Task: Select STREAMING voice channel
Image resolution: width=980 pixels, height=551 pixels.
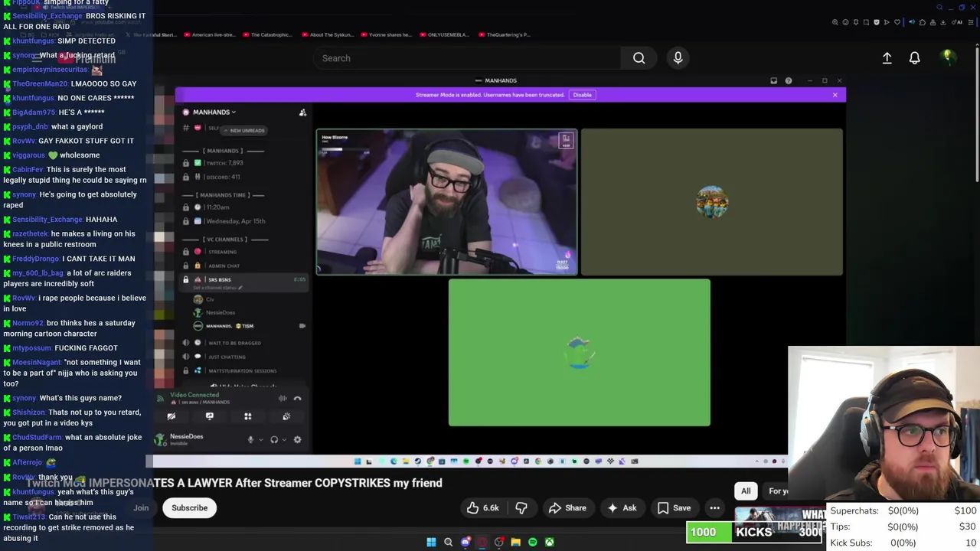Action: tap(222, 252)
